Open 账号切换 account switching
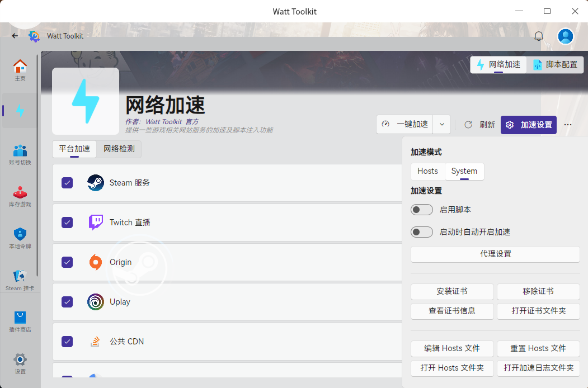This screenshot has width=588, height=388. 20,154
